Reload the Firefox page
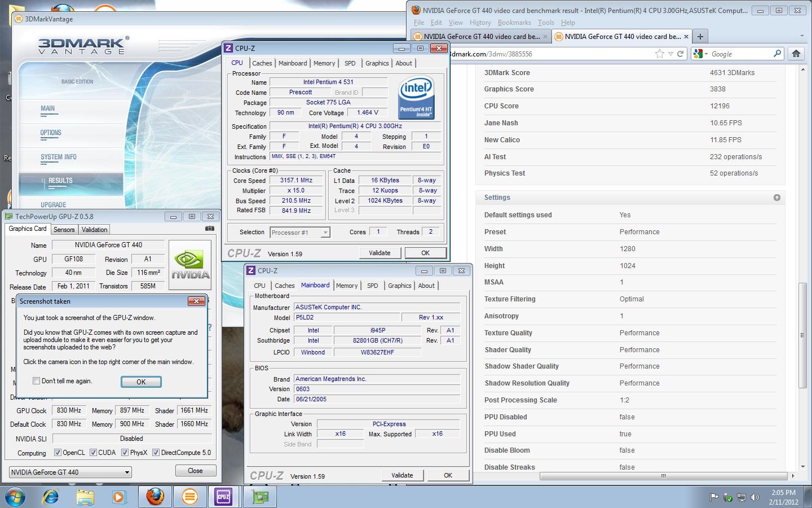Viewport: 812px width, 508px height. (681, 54)
